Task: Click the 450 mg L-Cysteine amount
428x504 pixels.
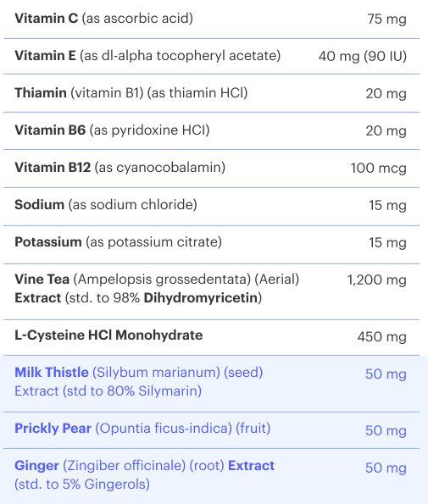Action: 382,336
